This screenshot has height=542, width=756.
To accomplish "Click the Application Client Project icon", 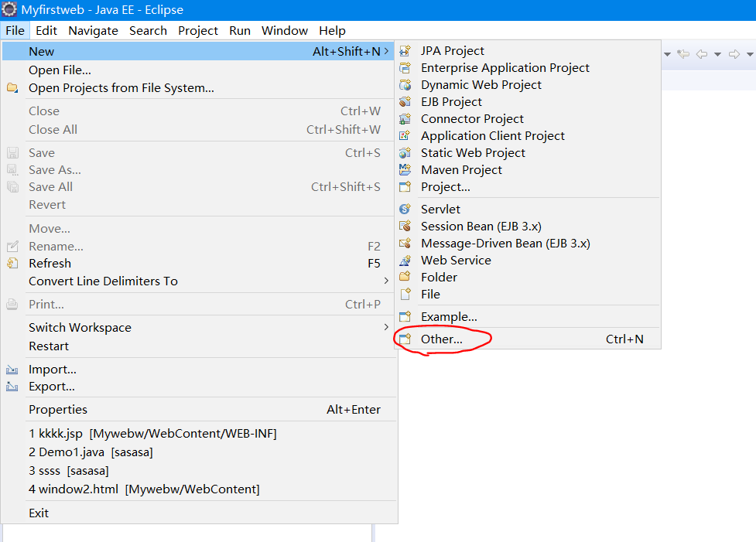I will coord(405,136).
